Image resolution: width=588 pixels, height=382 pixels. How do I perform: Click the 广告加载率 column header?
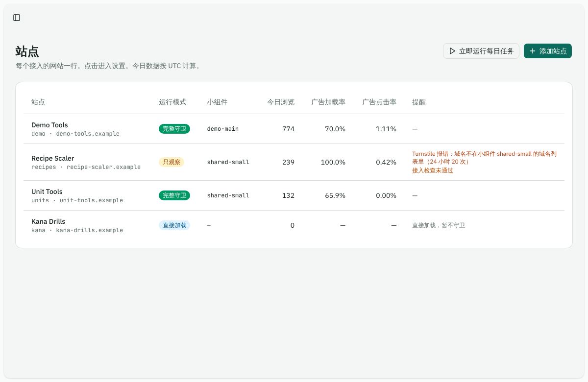click(x=328, y=102)
